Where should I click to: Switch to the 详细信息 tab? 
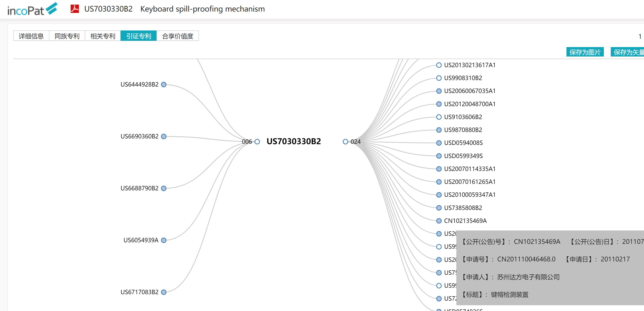coord(31,36)
